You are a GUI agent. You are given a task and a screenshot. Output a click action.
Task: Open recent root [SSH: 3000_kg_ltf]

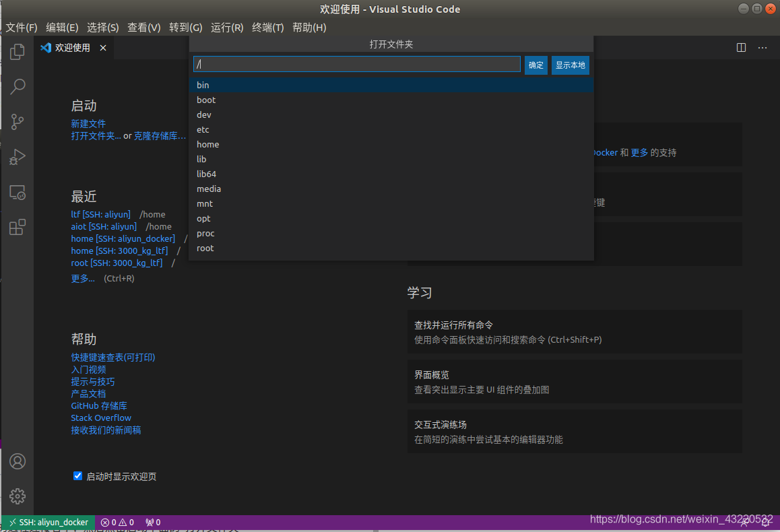(x=117, y=263)
